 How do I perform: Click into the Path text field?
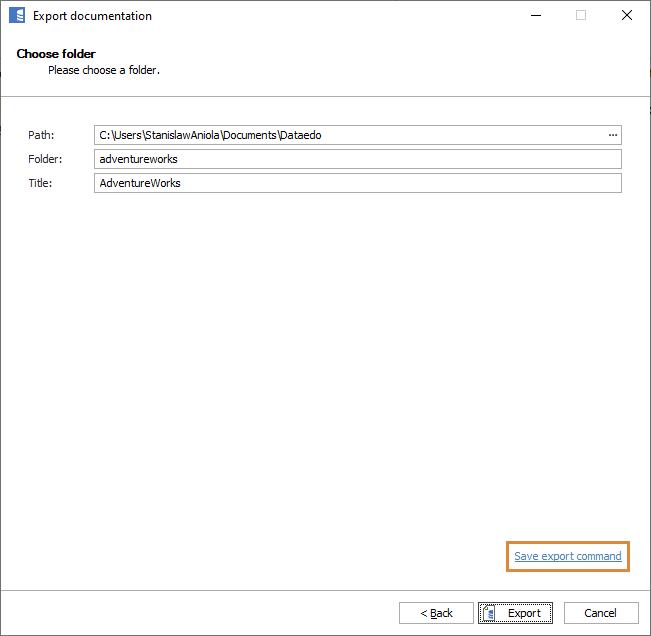350,135
